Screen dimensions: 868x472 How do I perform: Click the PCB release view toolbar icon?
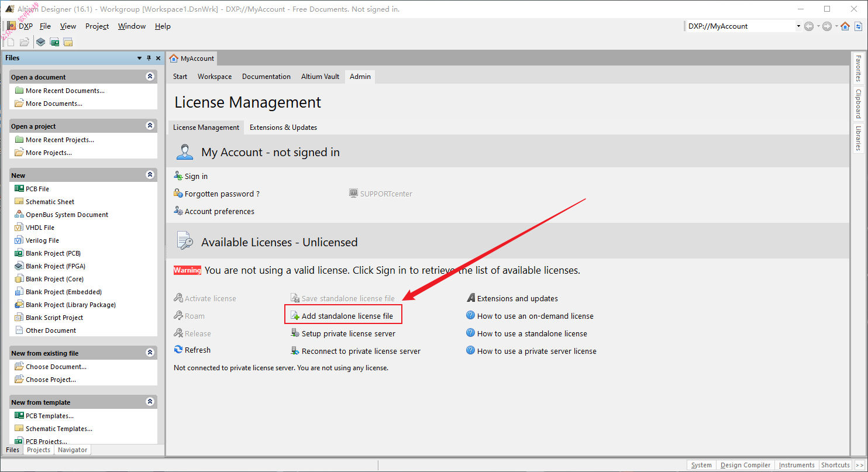point(54,42)
